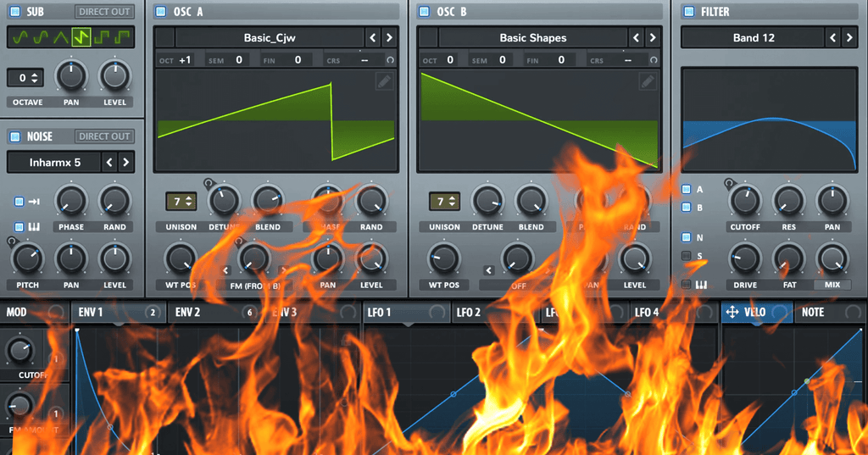Click the OSC A wavetable edit pencil
The width and height of the screenshot is (868, 455).
pyautogui.click(x=384, y=81)
